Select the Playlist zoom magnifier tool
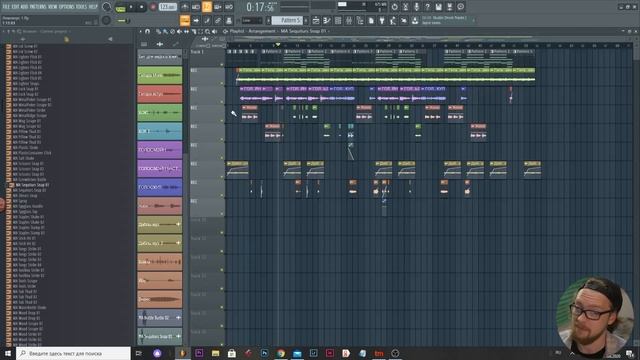 (x=207, y=31)
